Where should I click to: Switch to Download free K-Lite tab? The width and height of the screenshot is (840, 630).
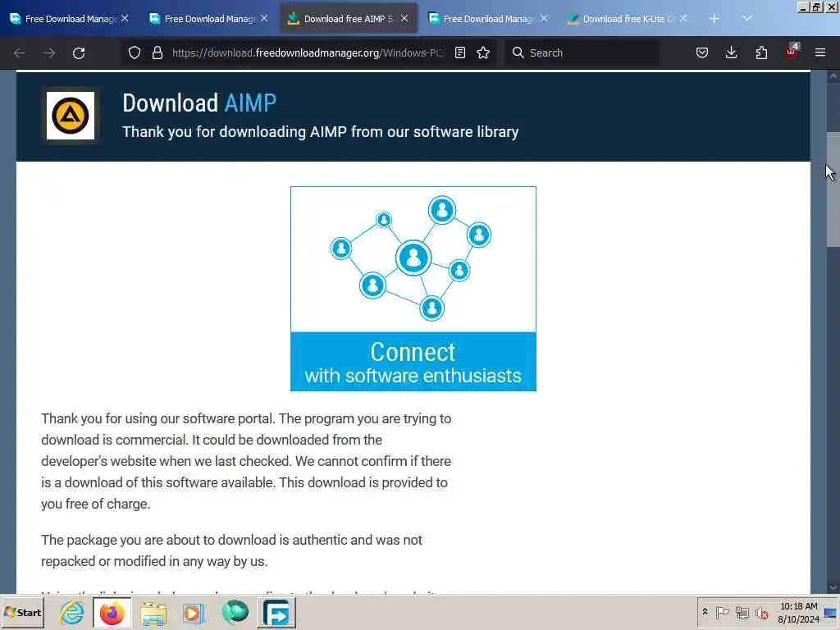628,19
